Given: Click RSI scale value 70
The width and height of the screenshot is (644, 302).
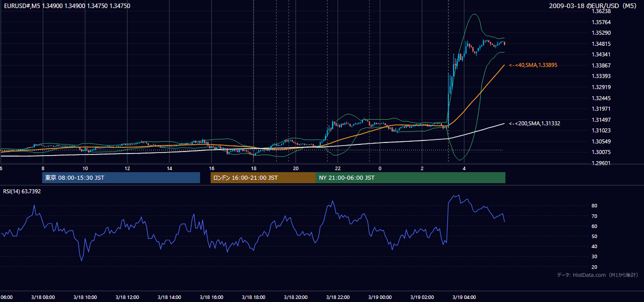Looking at the screenshot, I should pos(595,216).
